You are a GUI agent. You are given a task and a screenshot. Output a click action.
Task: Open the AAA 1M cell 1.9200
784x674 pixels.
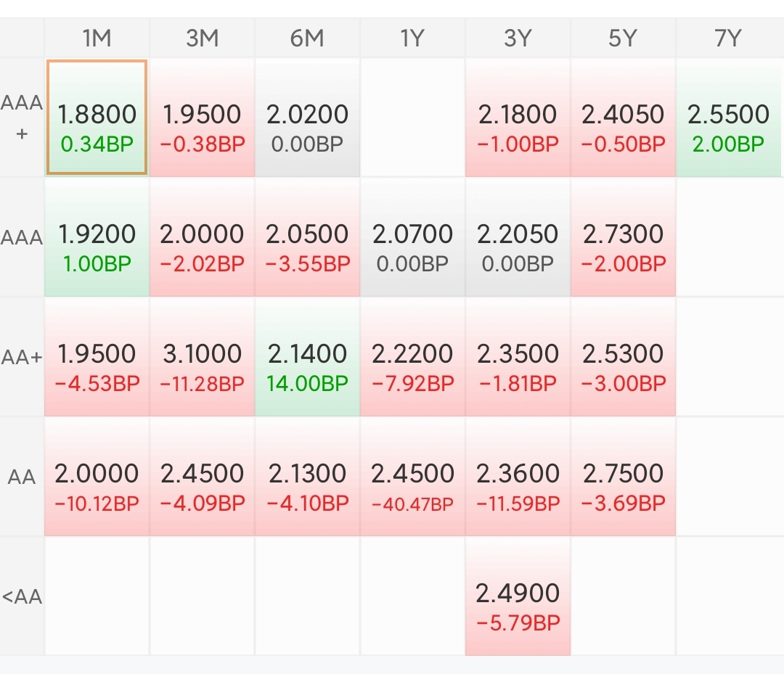(97, 237)
